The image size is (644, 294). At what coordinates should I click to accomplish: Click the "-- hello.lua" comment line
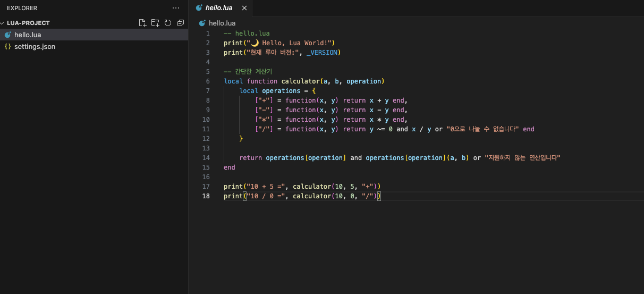(247, 33)
